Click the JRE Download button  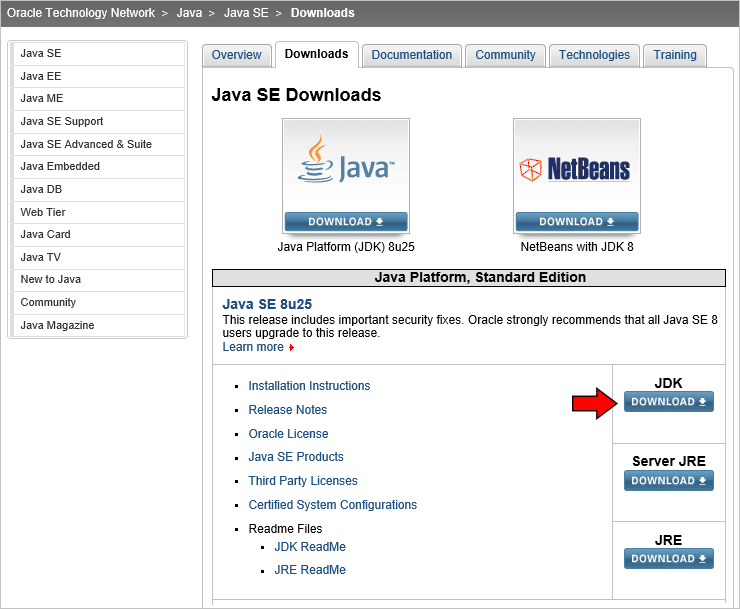[668, 558]
